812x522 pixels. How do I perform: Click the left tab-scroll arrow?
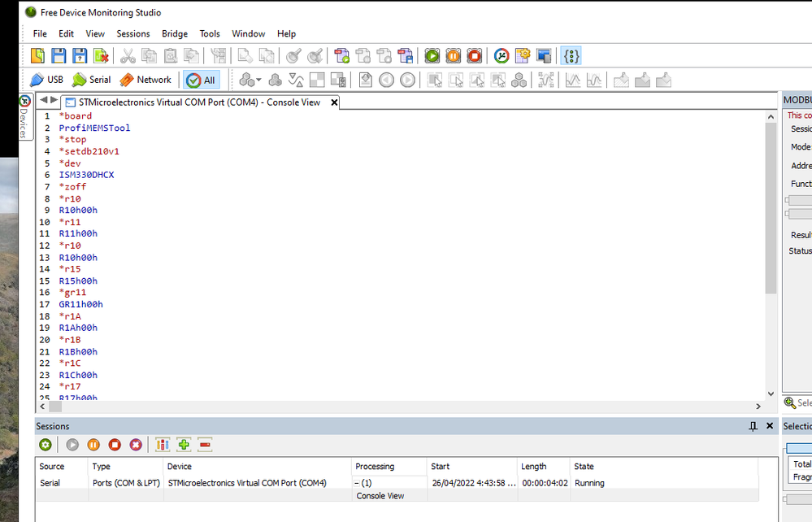(x=44, y=100)
